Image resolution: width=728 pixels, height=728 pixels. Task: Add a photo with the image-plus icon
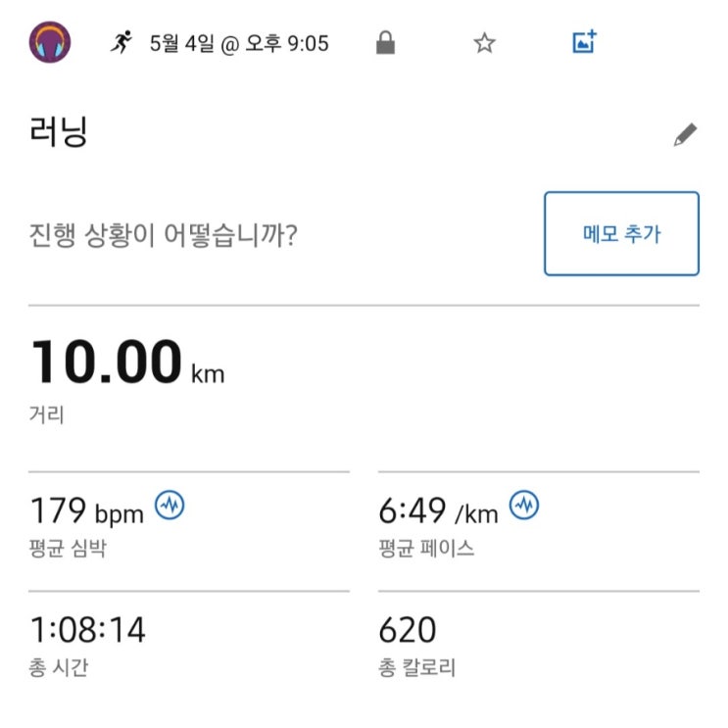[585, 42]
